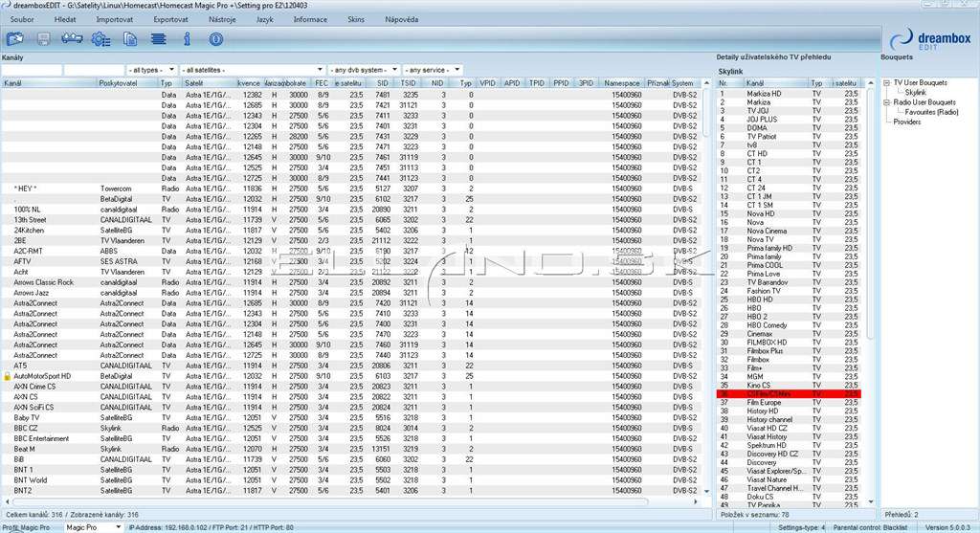
Task: Open the '- all satellites -' filter dropdown
Action: [253, 70]
